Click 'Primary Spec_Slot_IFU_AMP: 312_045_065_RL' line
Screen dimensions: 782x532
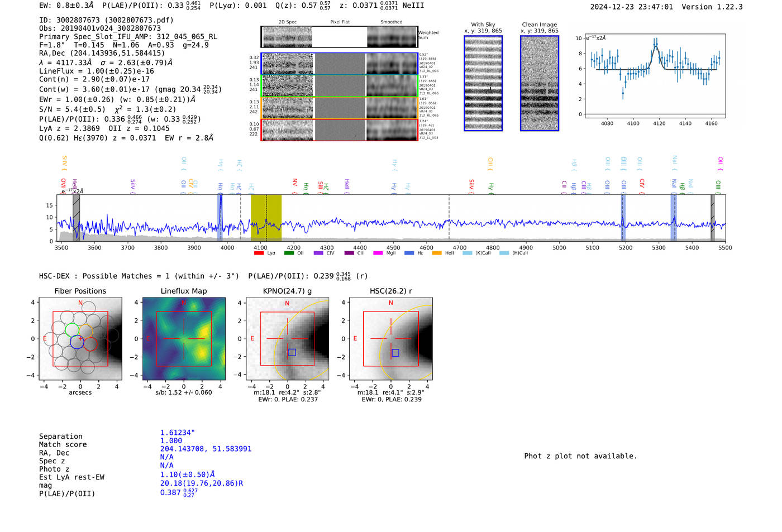point(128,37)
